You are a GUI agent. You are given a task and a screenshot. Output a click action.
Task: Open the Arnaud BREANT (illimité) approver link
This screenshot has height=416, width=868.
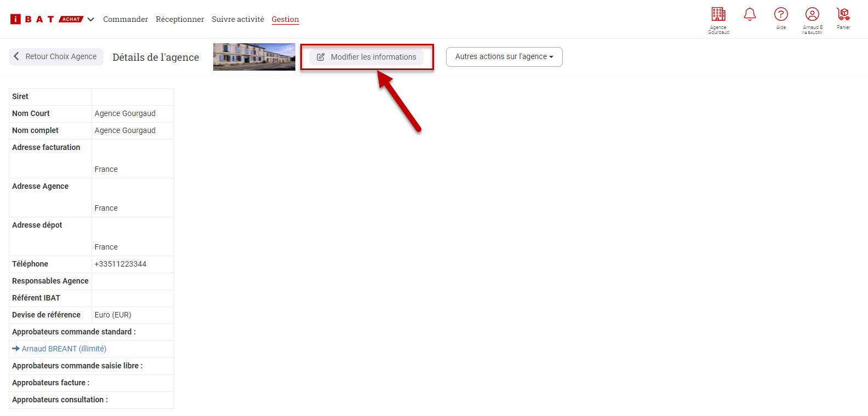(64, 349)
